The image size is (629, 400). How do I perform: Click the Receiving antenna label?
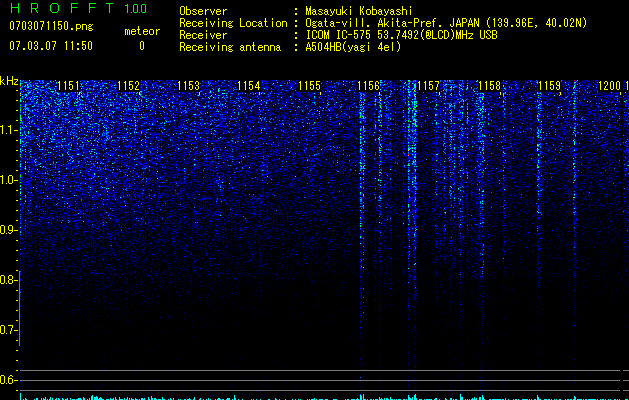pyautogui.click(x=230, y=47)
